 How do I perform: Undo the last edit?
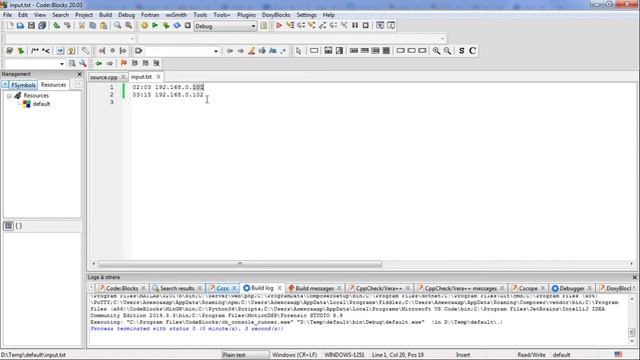click(57, 26)
